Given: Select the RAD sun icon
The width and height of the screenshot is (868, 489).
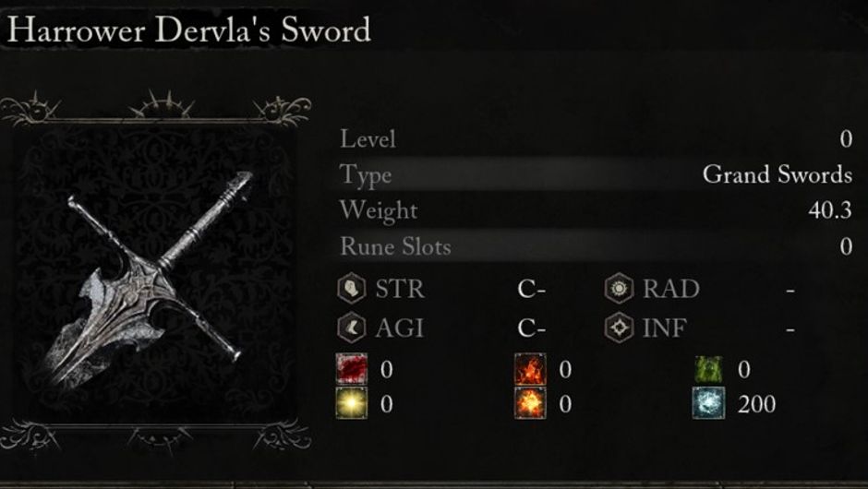Looking at the screenshot, I should [x=619, y=289].
